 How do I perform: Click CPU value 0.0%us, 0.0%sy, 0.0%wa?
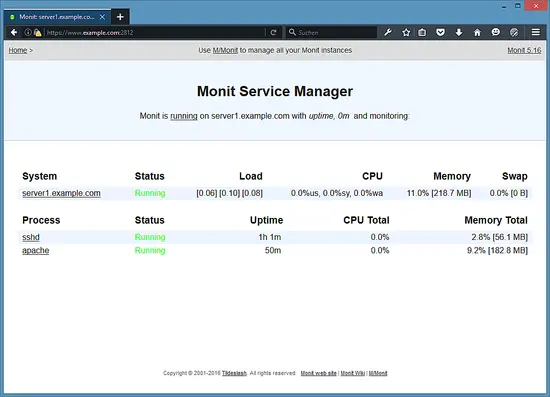337,193
